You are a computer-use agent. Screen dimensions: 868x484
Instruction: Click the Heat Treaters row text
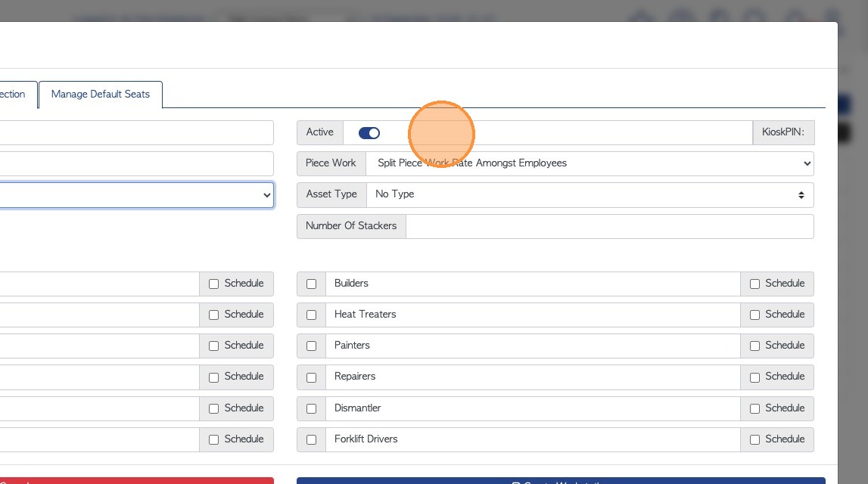point(365,314)
